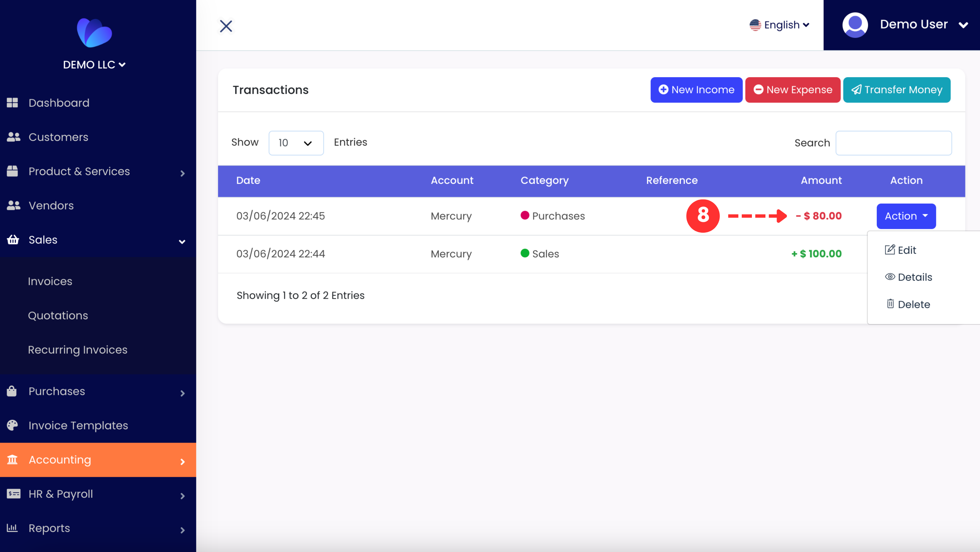Viewport: 980px width, 552px height.
Task: Click the app logo in sidebar
Action: 94,33
